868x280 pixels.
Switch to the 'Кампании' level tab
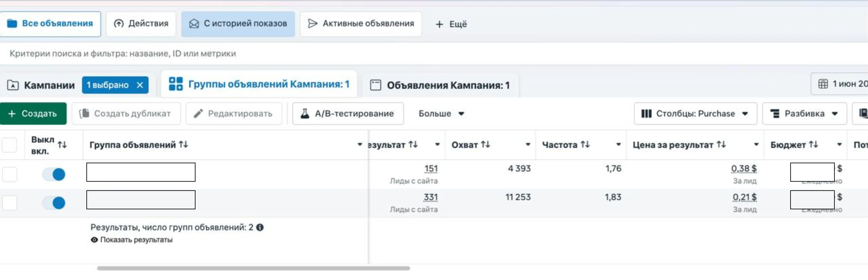[41, 85]
